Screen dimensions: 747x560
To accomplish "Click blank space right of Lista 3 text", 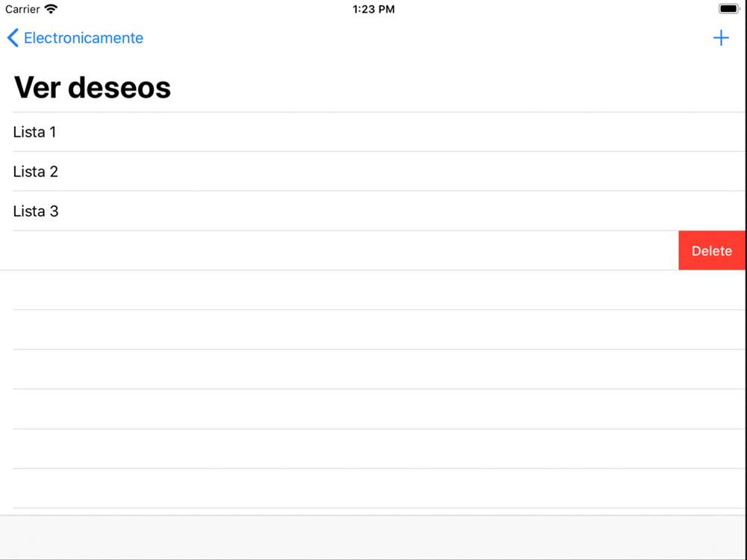I will click(x=400, y=211).
